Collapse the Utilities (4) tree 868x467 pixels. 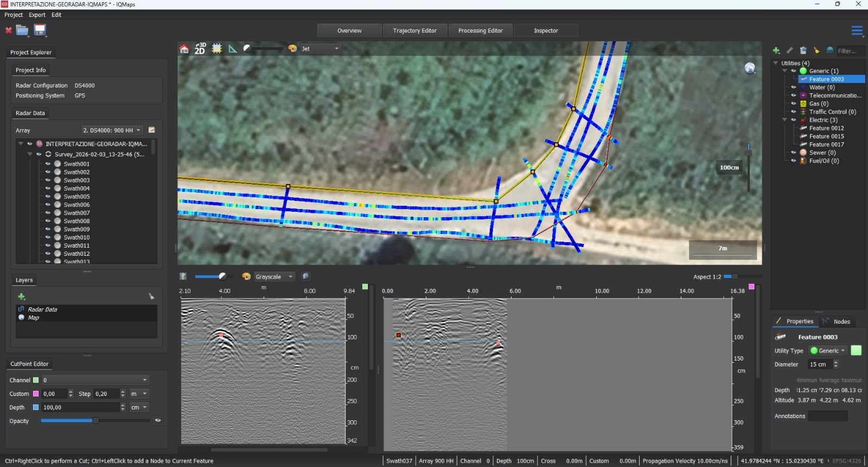pyautogui.click(x=776, y=63)
